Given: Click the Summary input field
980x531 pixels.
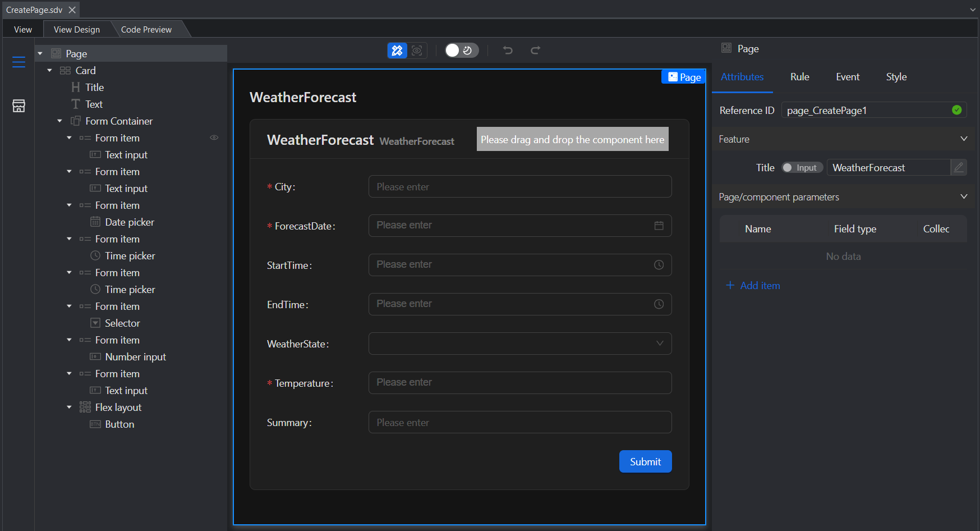Looking at the screenshot, I should click(x=520, y=422).
